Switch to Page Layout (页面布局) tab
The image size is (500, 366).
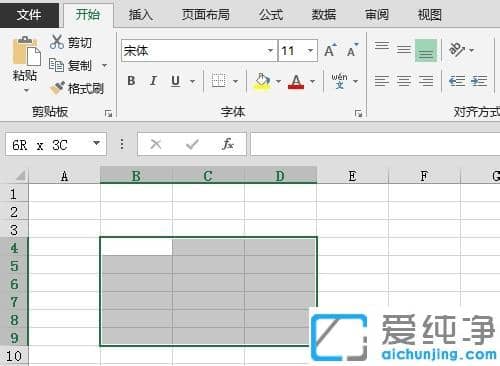tap(205, 15)
